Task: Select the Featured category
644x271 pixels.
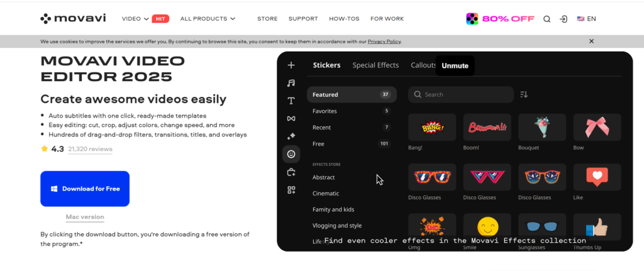Action: pos(352,94)
